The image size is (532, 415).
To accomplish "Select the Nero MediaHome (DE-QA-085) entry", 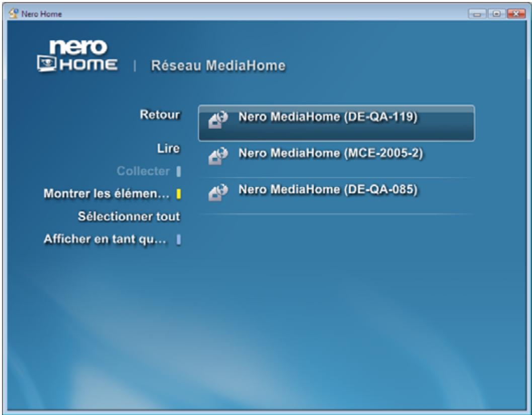I will pyautogui.click(x=336, y=195).
